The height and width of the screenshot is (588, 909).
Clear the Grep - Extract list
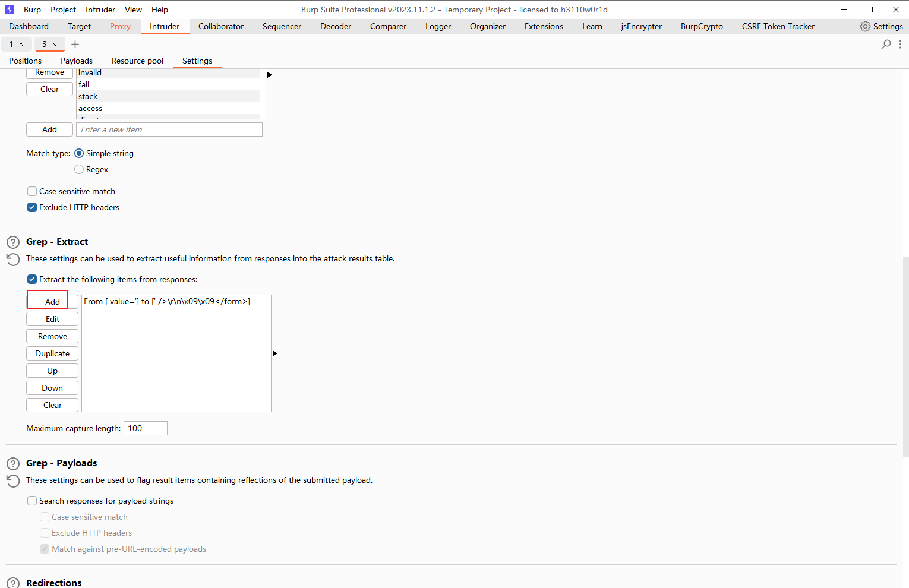click(52, 405)
